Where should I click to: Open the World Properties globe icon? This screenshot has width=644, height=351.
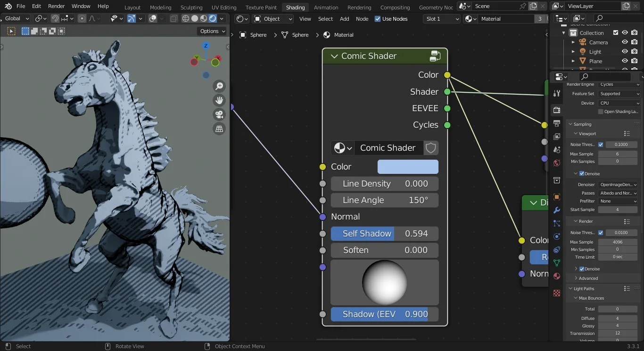point(557,163)
